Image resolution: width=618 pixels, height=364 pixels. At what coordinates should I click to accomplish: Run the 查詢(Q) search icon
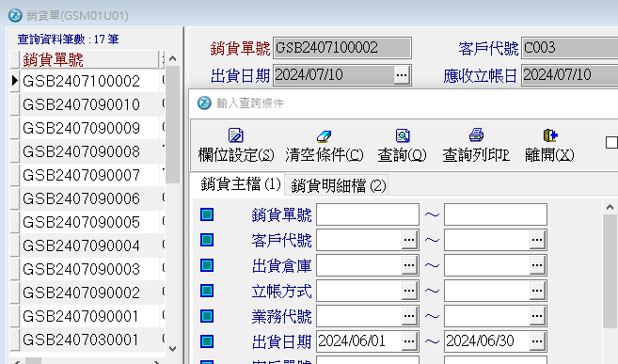tap(403, 135)
